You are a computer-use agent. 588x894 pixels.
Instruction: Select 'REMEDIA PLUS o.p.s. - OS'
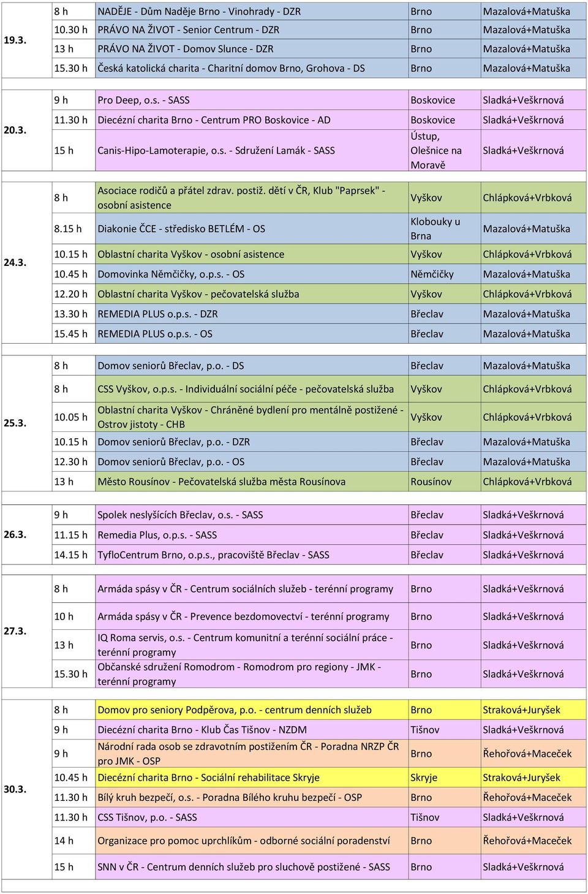coord(155,334)
